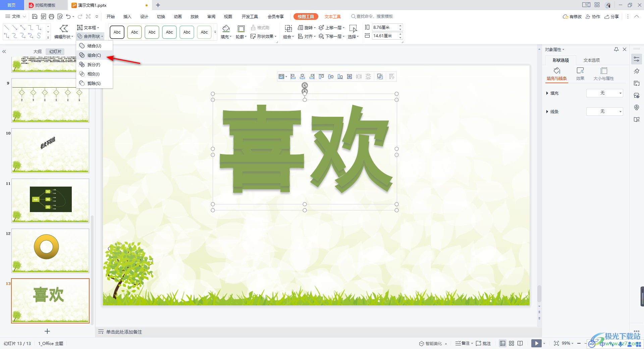Click the Format Painter (格式刷) button
The width and height of the screenshot is (644, 349).
(260, 28)
